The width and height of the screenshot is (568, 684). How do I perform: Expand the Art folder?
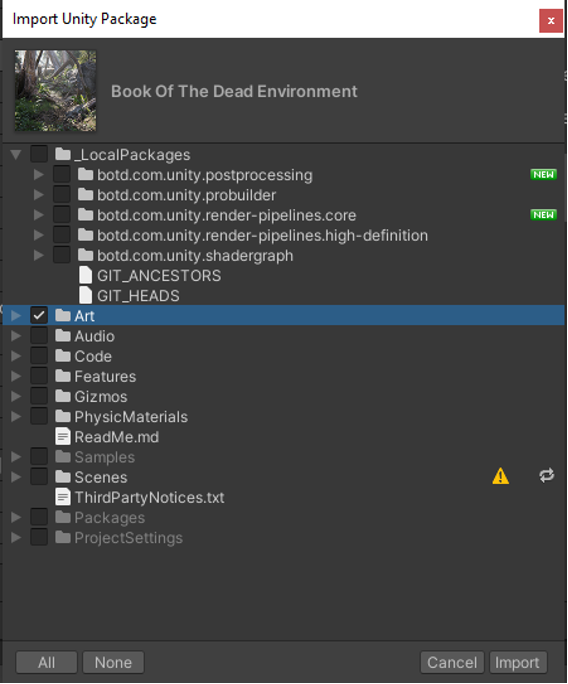coord(16,315)
